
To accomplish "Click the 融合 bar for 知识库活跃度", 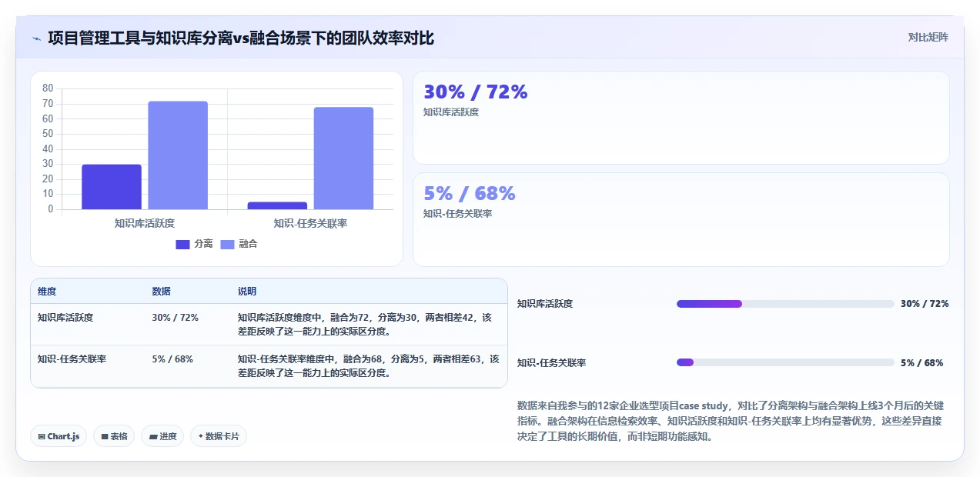I will point(178,155).
